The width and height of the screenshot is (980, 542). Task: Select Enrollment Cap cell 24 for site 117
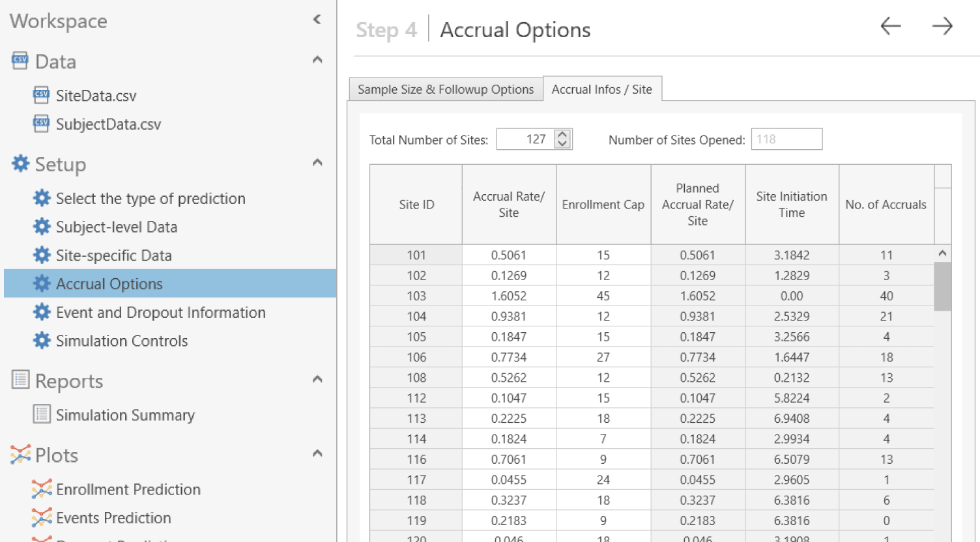point(603,479)
